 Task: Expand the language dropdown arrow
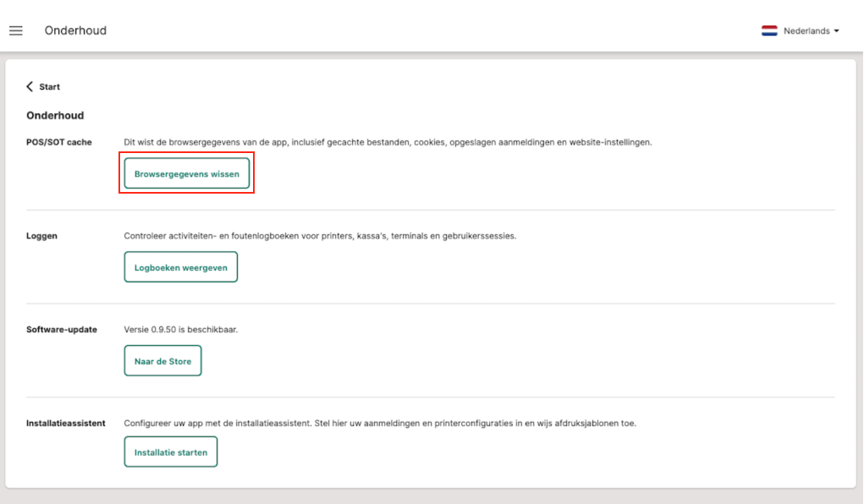pos(837,30)
